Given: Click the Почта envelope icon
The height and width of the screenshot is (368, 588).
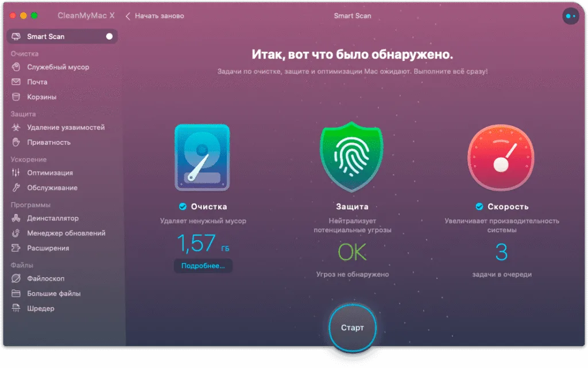Looking at the screenshot, I should click(x=16, y=82).
